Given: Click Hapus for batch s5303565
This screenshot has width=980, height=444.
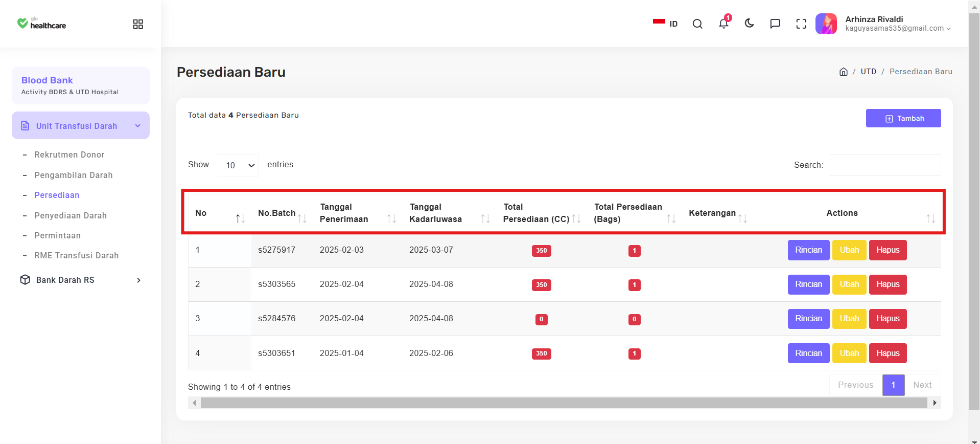Looking at the screenshot, I should (888, 284).
